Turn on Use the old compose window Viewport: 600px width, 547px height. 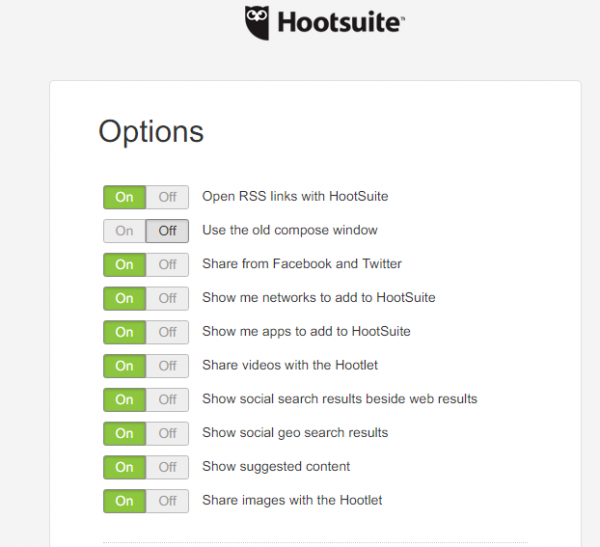pyautogui.click(x=124, y=231)
